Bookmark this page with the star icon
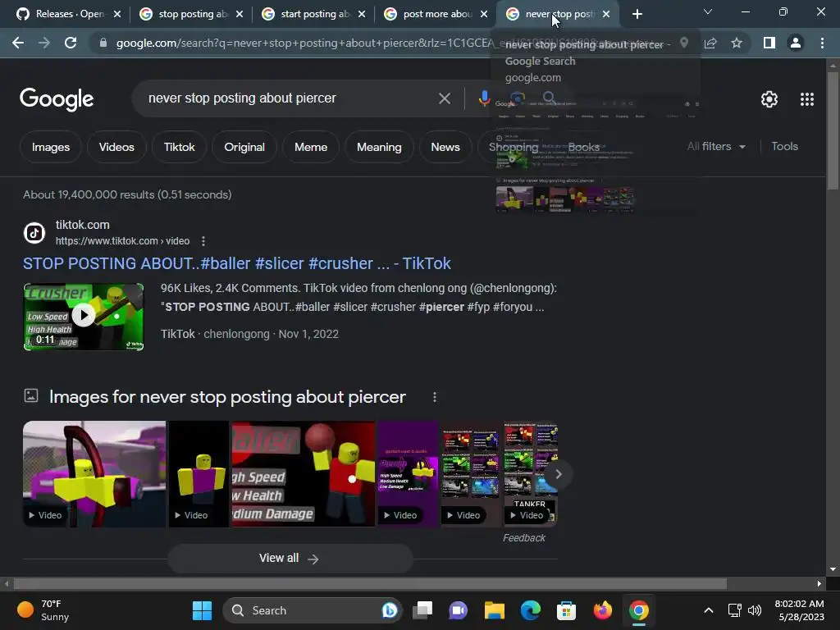Viewport: 840px width, 630px height. click(737, 43)
